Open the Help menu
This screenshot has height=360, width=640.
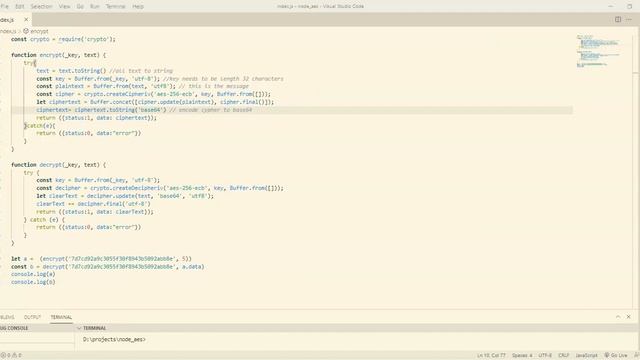point(138,7)
